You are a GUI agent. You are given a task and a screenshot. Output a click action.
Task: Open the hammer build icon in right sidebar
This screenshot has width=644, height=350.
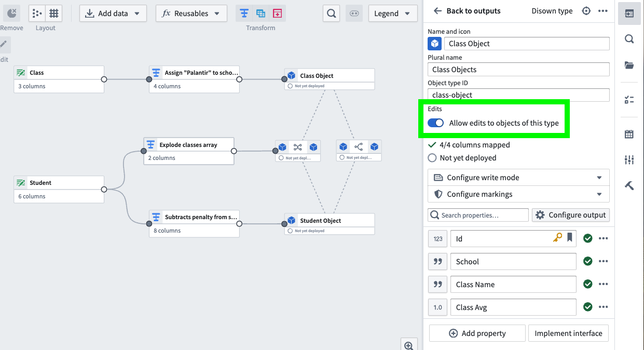629,185
